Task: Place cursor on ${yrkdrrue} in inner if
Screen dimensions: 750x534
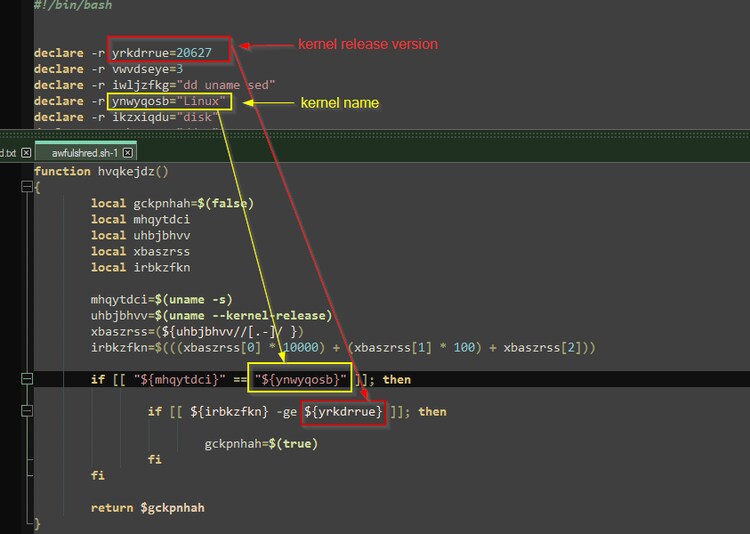Action: coord(343,412)
